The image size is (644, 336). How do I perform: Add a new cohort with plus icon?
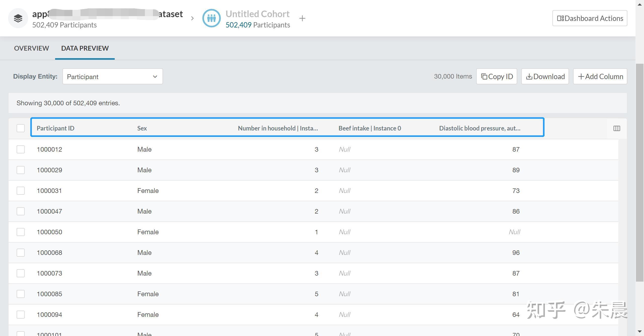point(302,18)
